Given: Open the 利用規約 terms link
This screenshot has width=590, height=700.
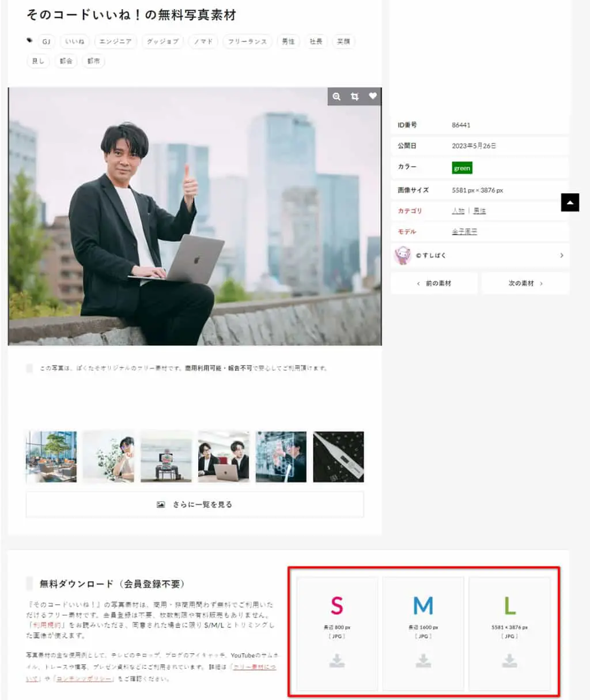Looking at the screenshot, I should (47, 625).
